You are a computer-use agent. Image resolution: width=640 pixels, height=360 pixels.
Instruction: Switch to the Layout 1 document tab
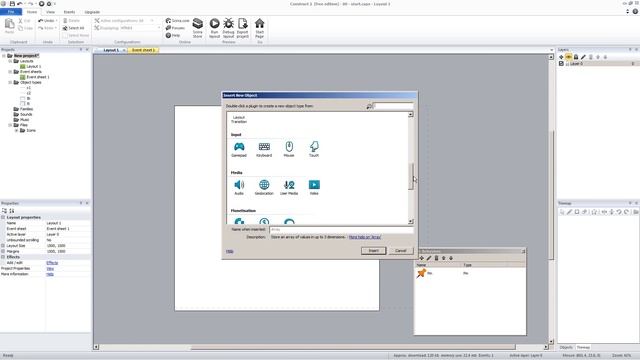111,50
